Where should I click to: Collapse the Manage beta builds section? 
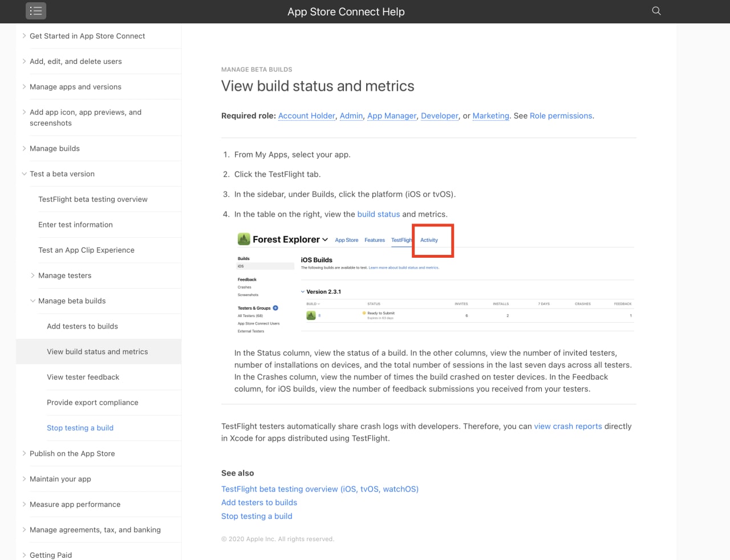tap(33, 301)
